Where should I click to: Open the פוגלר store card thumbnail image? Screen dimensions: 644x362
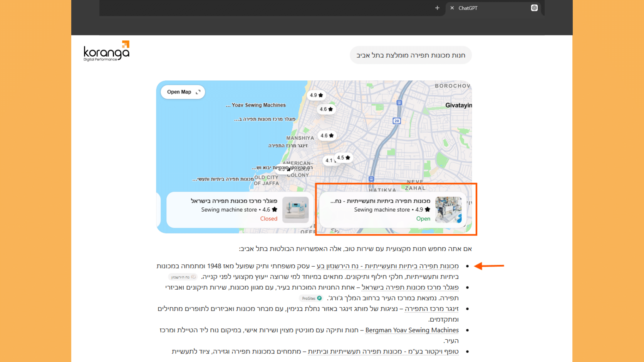pyautogui.click(x=295, y=210)
